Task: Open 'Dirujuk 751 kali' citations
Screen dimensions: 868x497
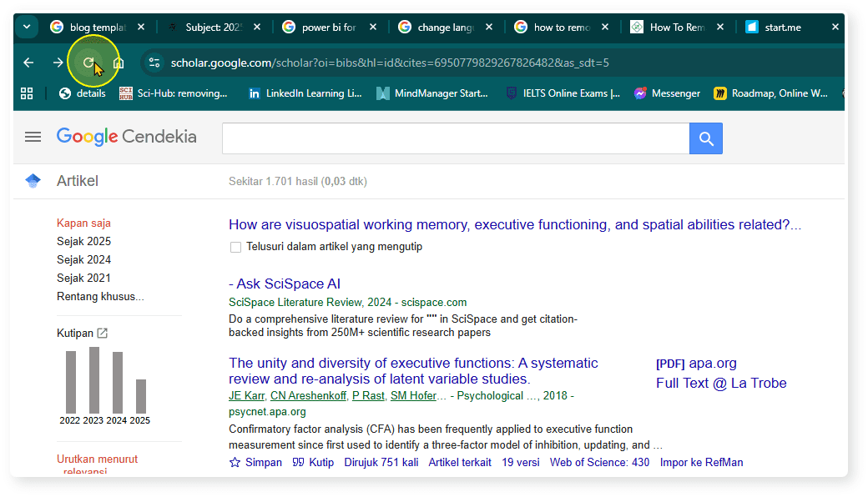Action: pos(381,462)
